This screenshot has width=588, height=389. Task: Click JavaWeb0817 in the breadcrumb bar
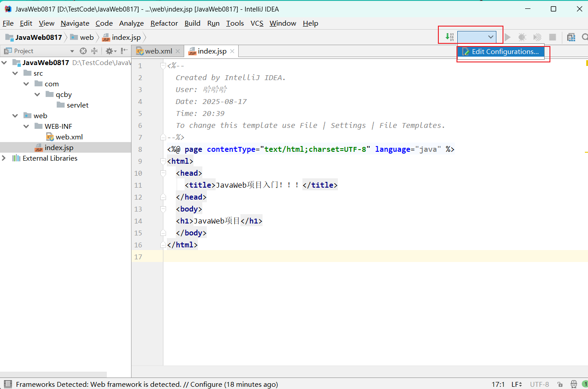click(x=34, y=37)
